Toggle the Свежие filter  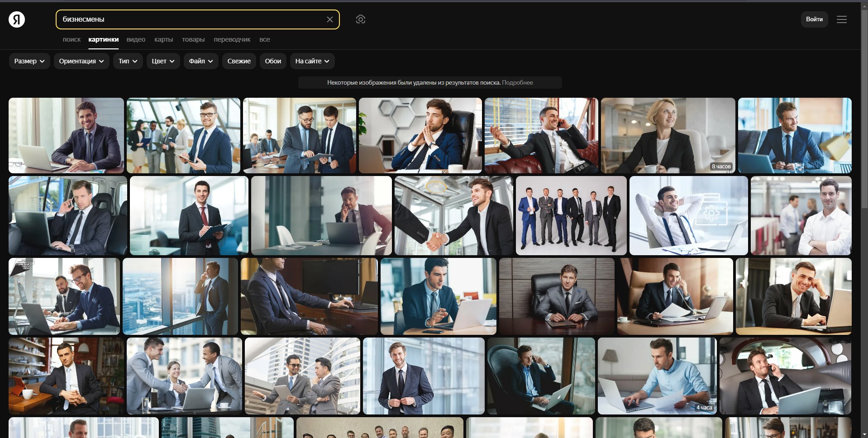point(239,61)
